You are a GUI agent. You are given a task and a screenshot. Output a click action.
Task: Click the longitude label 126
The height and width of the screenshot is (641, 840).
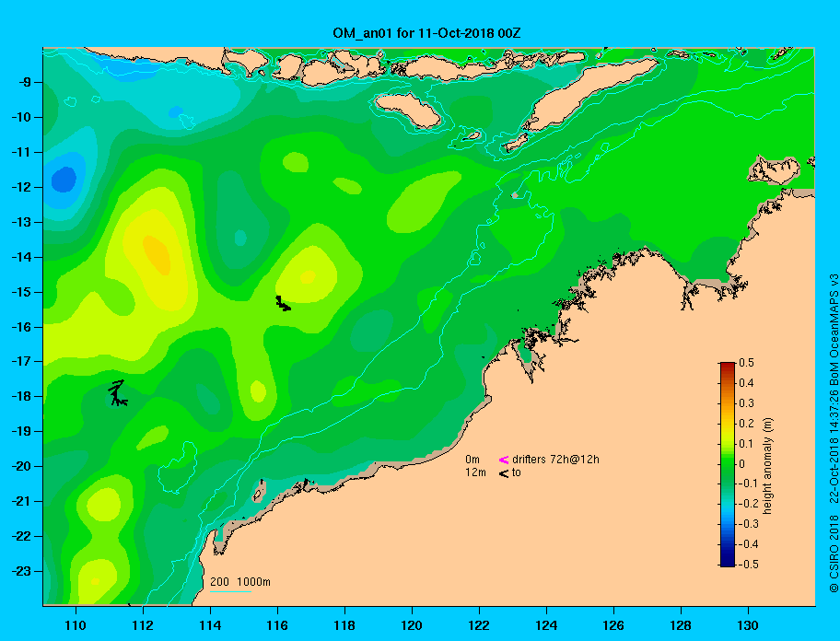click(x=613, y=625)
